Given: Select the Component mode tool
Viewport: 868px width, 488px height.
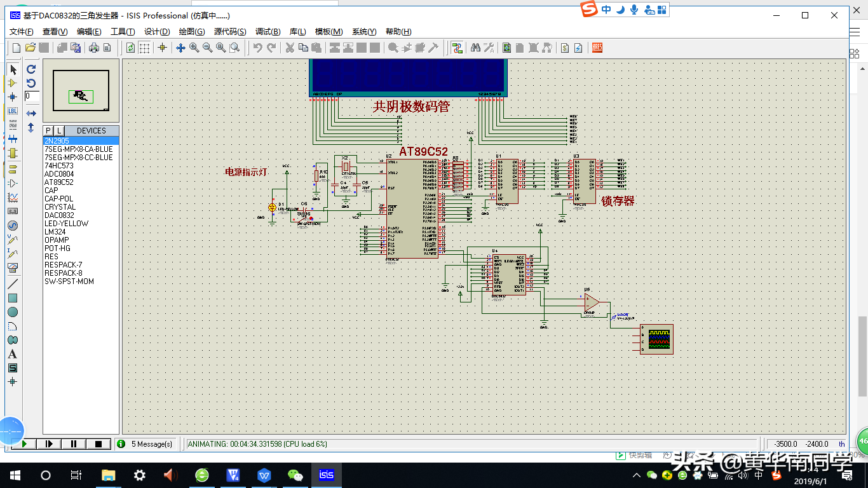Looking at the screenshot, I should coord(12,83).
